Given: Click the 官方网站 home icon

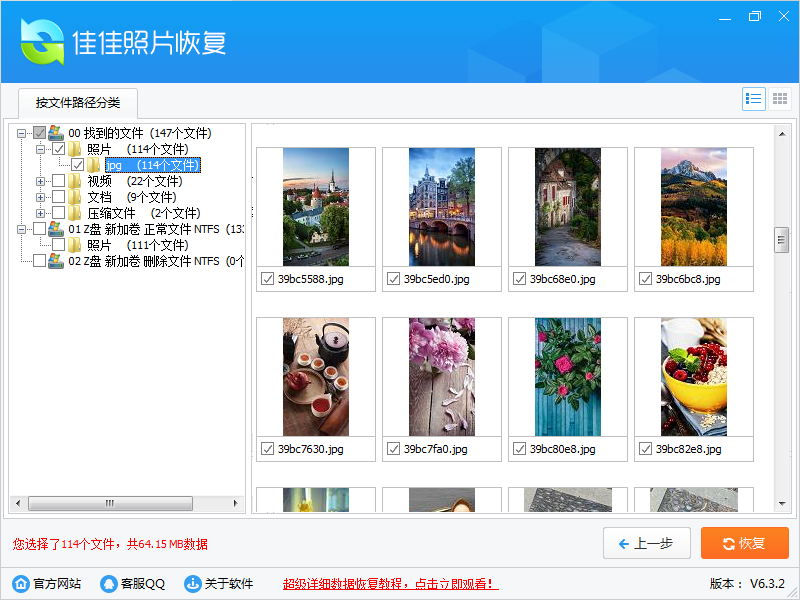Looking at the screenshot, I should coord(21,584).
